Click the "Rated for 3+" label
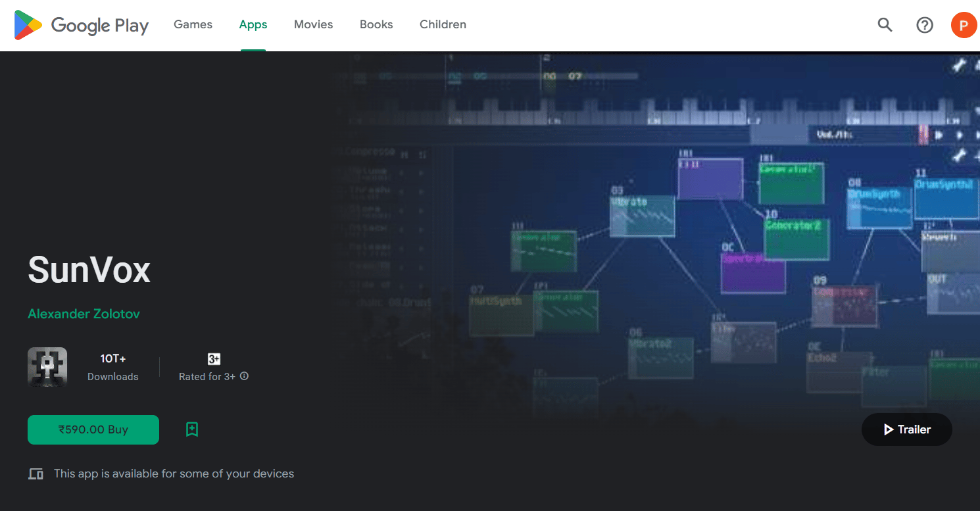Viewport: 980px width, 511px height. (207, 377)
